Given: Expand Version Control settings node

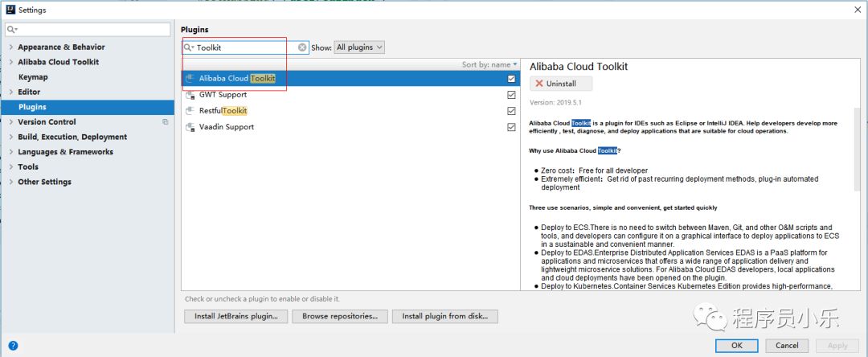Looking at the screenshot, I should pyautogui.click(x=11, y=121).
